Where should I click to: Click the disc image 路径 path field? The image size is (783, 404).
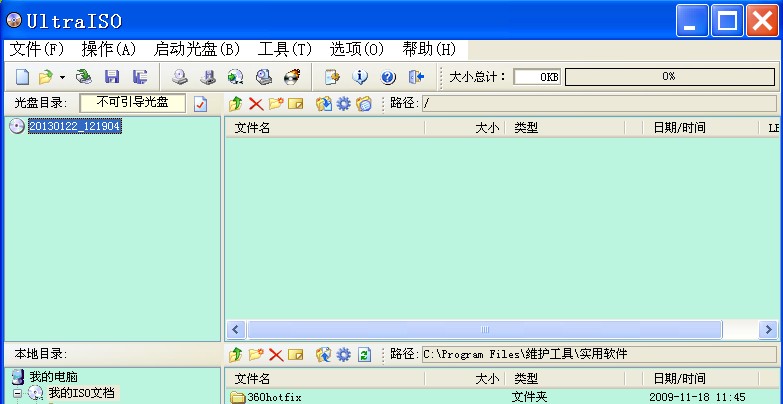pyautogui.click(x=599, y=104)
